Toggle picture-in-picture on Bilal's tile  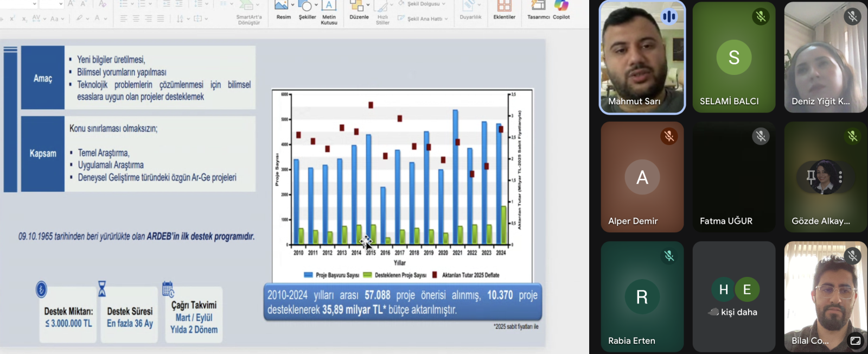pos(856,340)
